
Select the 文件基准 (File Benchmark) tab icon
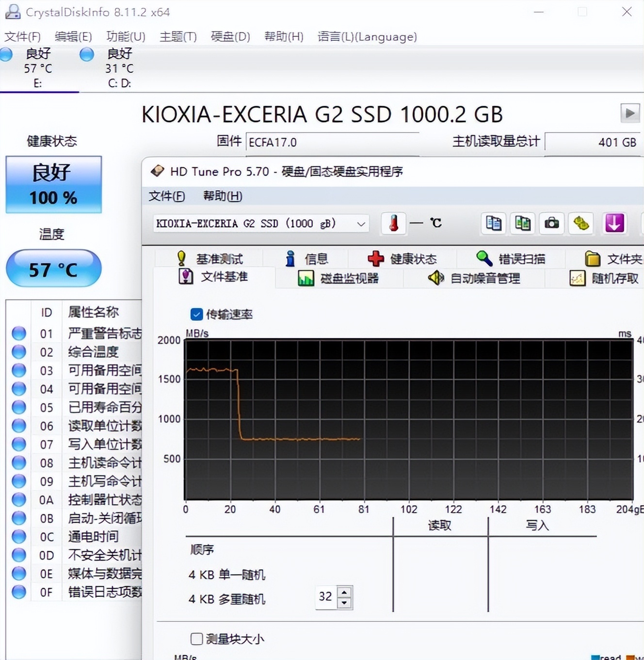(186, 277)
